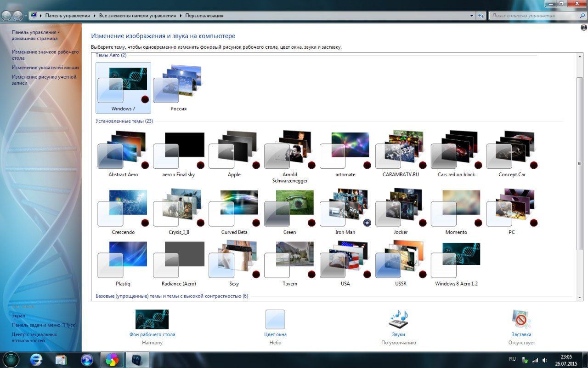588x368 pixels.
Task: Open help question mark icon
Action: (x=584, y=28)
